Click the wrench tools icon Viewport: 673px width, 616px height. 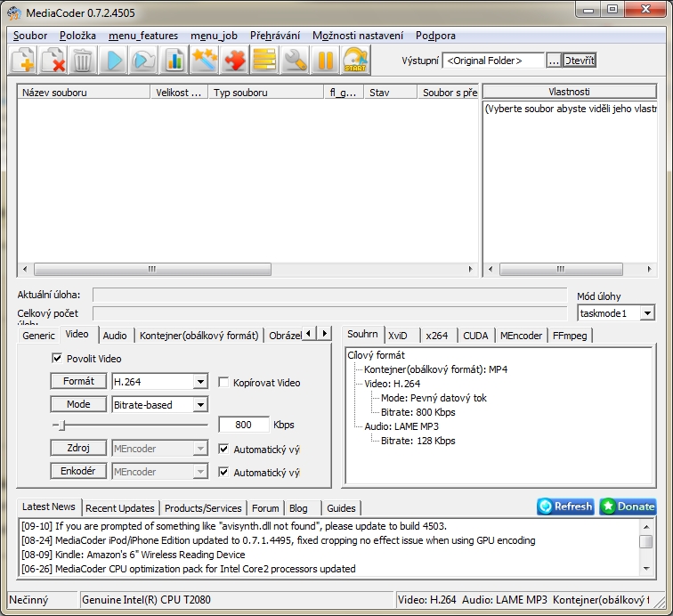295,61
